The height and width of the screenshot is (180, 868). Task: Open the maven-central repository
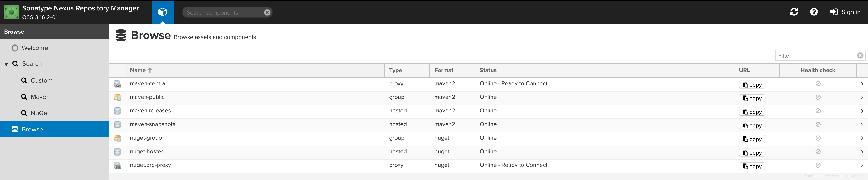pyautogui.click(x=148, y=84)
